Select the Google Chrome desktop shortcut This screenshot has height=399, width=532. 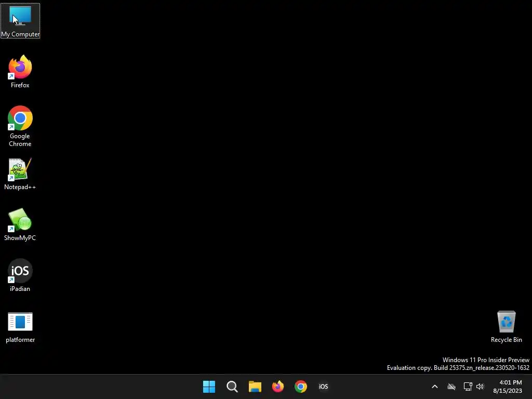(20, 126)
